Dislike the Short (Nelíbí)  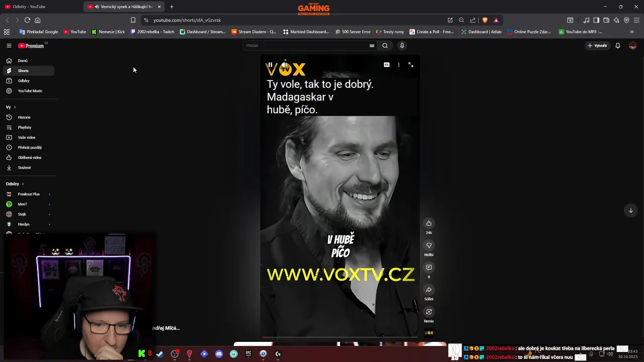coord(429,245)
